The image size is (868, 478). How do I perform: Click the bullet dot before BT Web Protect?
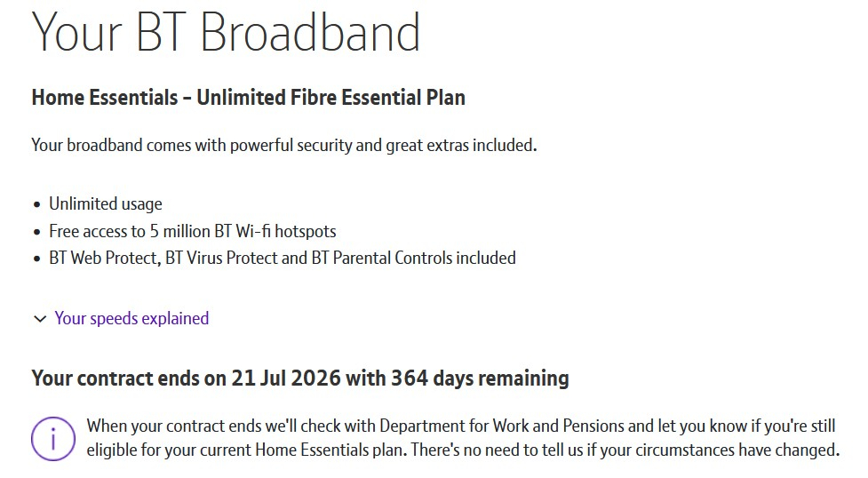coord(37,259)
